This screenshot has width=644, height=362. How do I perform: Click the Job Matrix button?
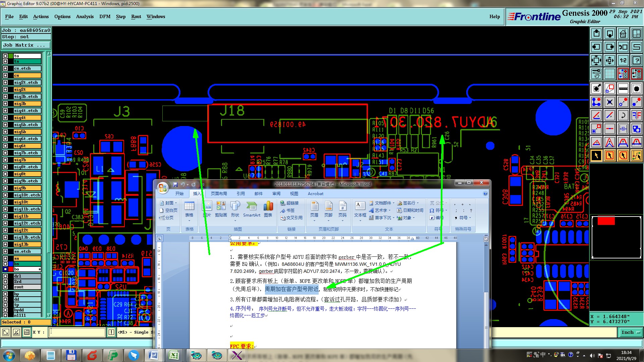pyautogui.click(x=25, y=45)
